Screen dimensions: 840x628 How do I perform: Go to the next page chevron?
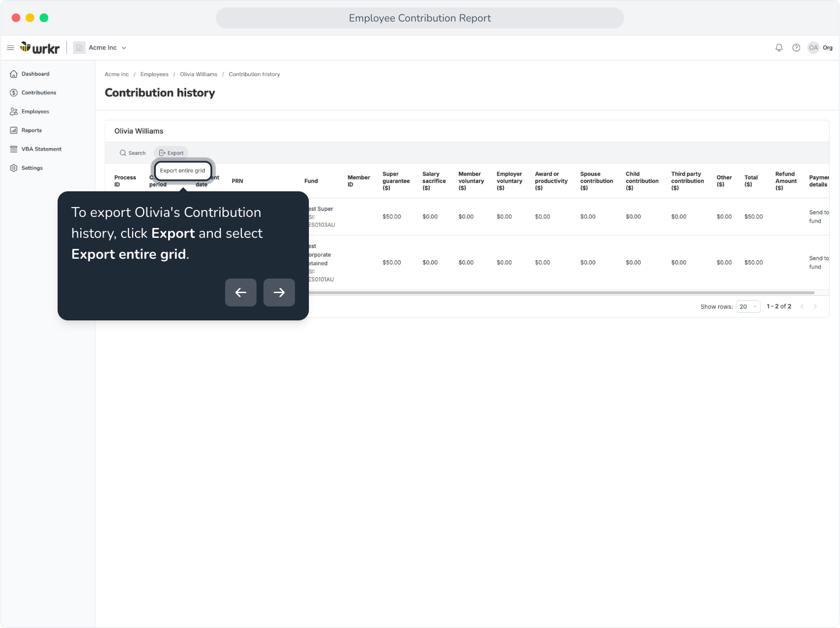815,306
